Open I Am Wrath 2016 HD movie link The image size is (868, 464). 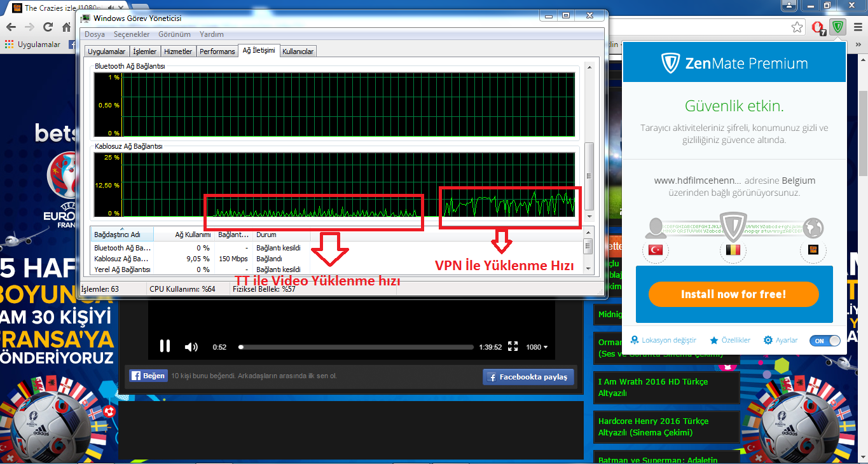pyautogui.click(x=653, y=387)
